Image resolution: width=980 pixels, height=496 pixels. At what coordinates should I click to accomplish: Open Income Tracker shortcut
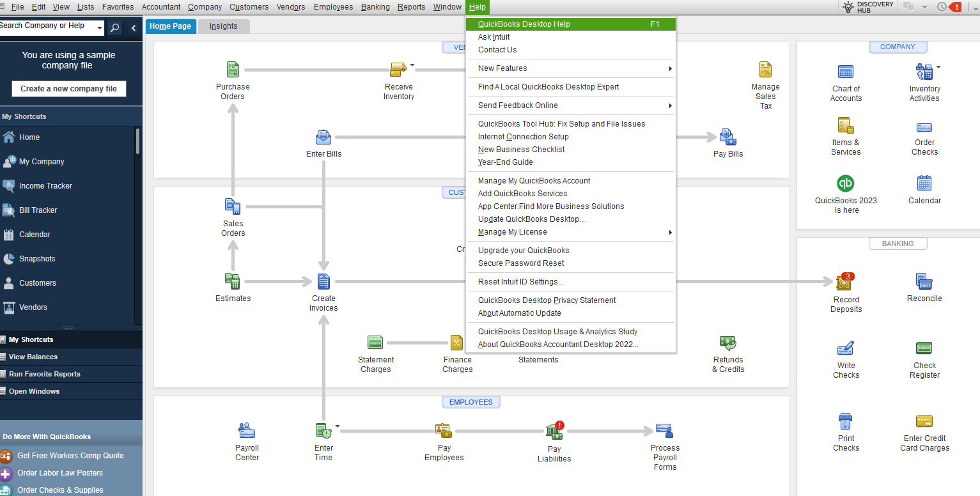pos(45,186)
